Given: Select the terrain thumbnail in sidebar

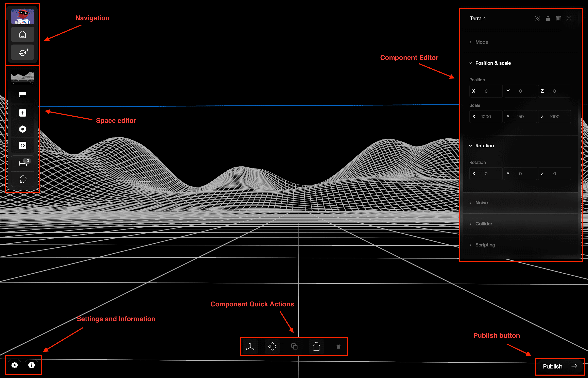Looking at the screenshot, I should (23, 78).
